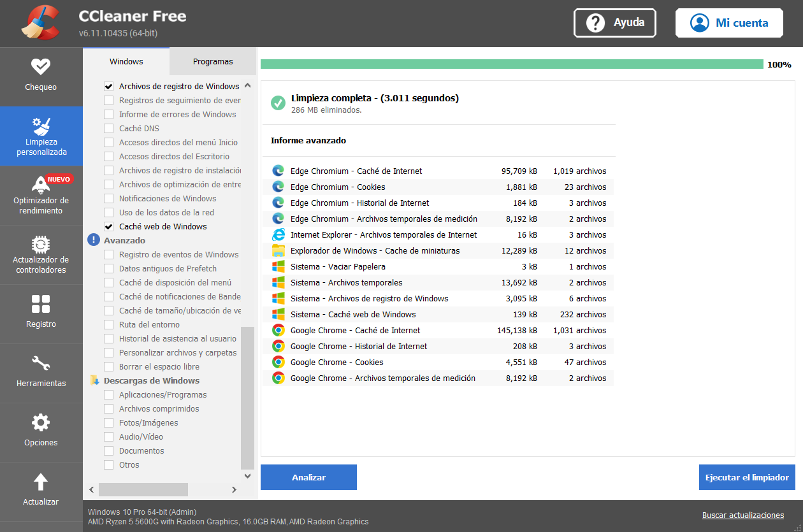Click the green cleaning complete checkmark icon

(x=278, y=103)
